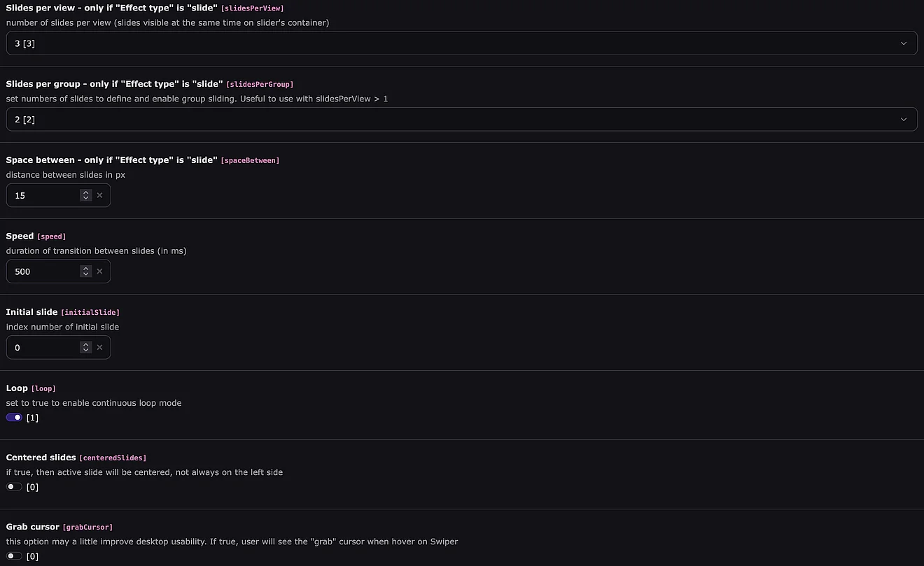Click the Initial slide stepper arrows

point(85,348)
